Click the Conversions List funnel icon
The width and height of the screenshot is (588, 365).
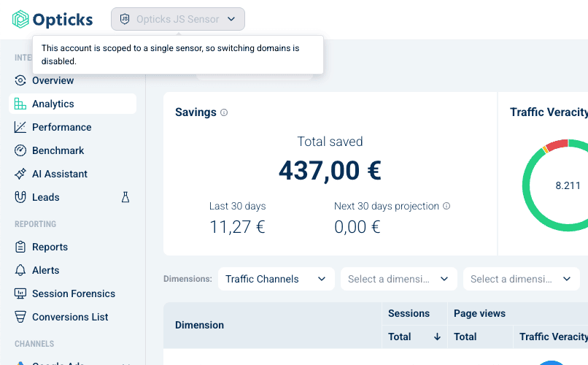tap(20, 317)
